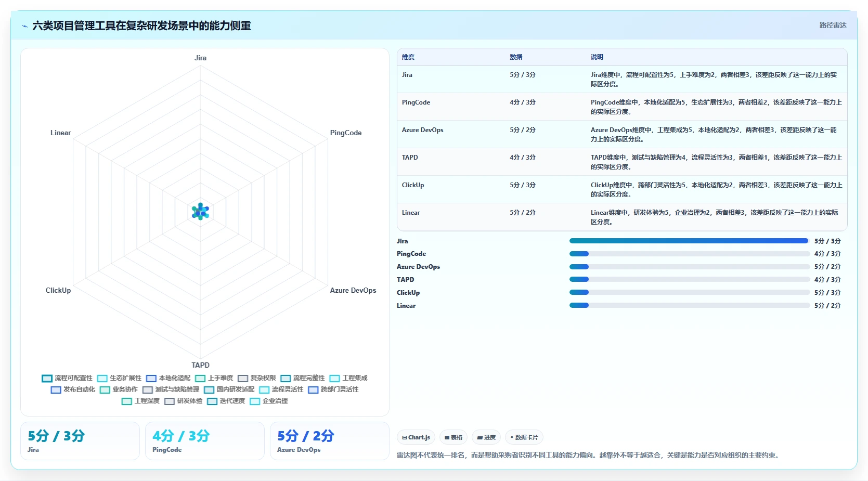The image size is (868, 481).
Task: Click the PingCode axis label on radar
Action: [346, 133]
